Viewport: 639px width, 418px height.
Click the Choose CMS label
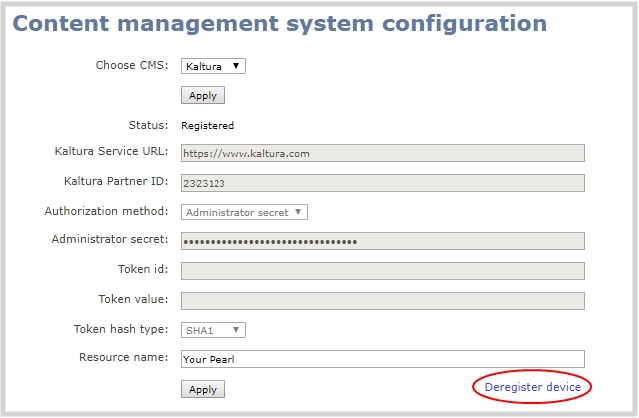click(x=132, y=65)
